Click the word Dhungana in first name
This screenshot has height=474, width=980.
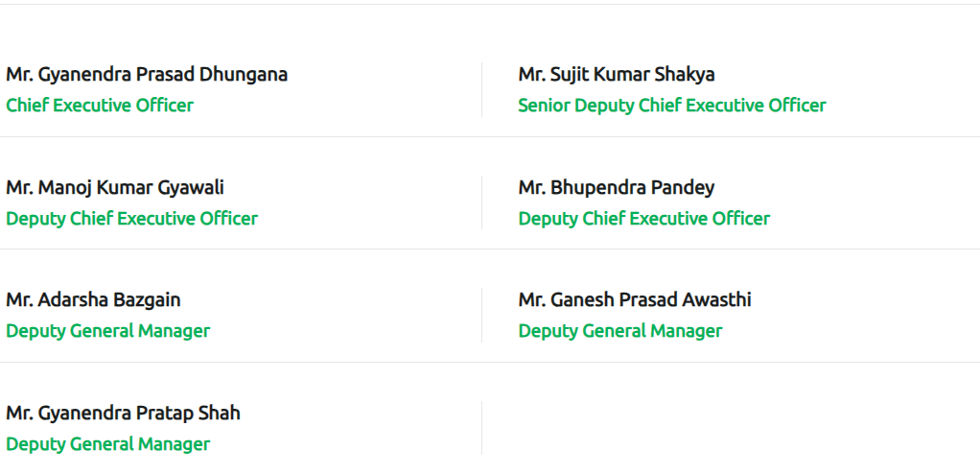click(244, 75)
